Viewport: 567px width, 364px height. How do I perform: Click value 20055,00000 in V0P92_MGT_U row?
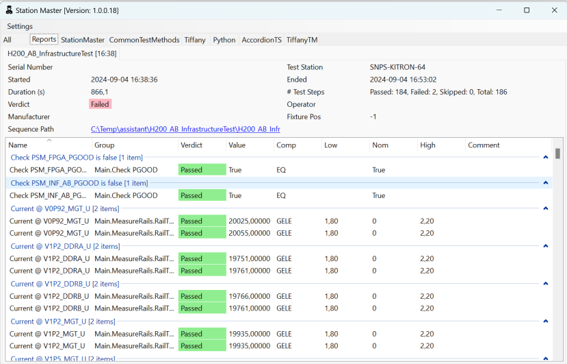click(x=249, y=233)
